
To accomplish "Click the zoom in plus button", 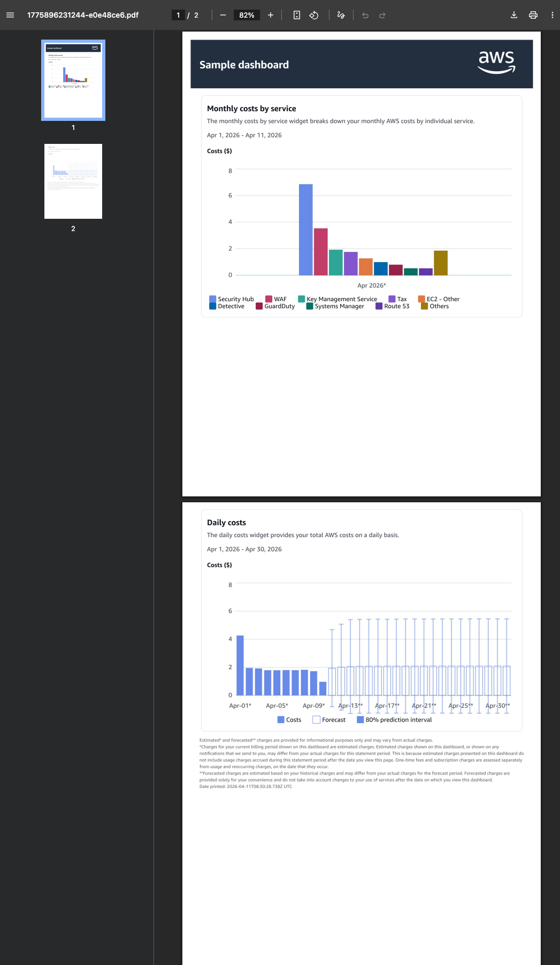I will click(271, 15).
